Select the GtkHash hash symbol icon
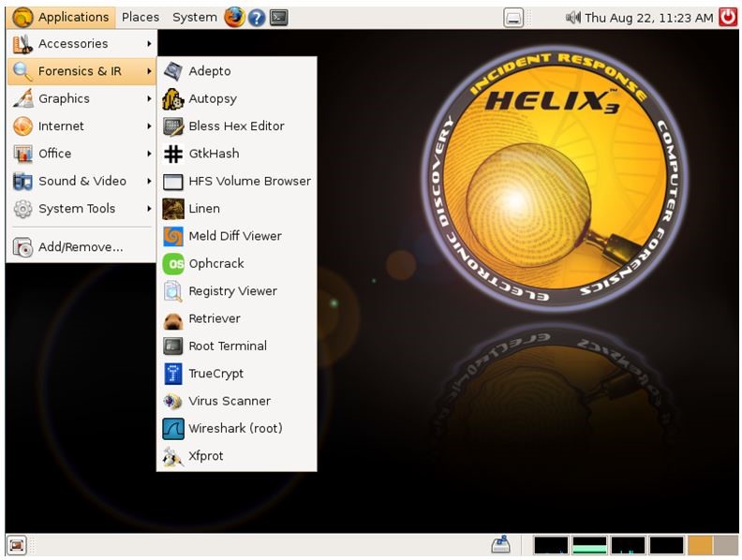The image size is (742, 560). tap(173, 154)
